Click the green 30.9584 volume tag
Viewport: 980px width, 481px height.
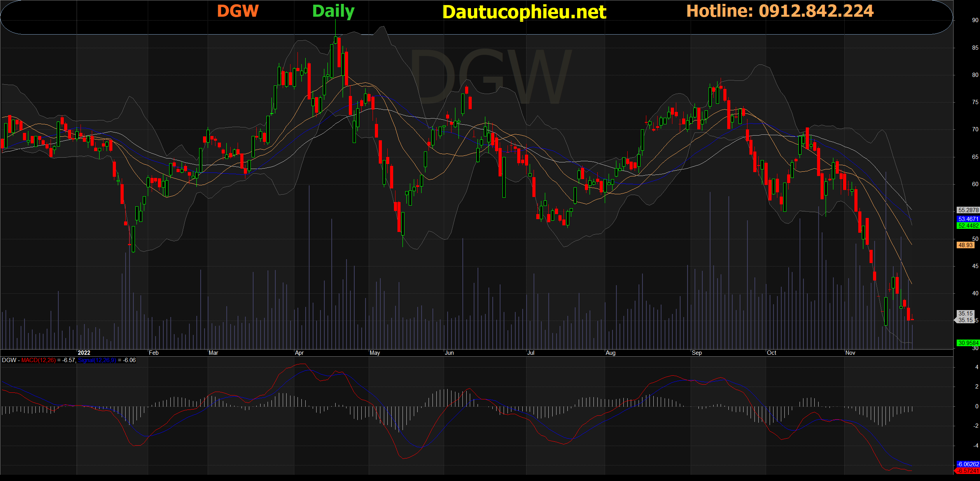pyautogui.click(x=968, y=343)
